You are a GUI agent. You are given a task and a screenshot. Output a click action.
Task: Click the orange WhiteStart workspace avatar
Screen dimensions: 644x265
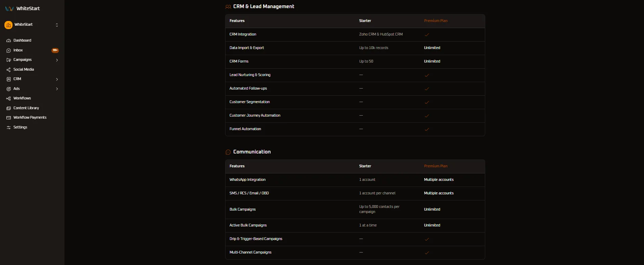click(x=8, y=25)
